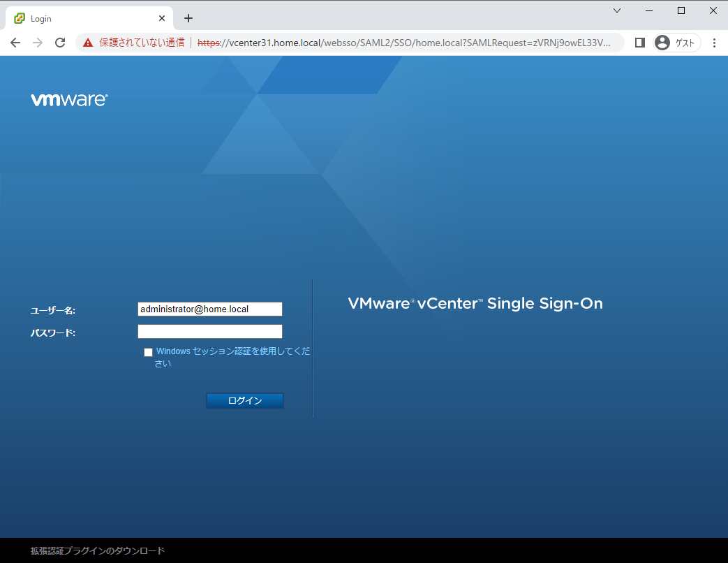
Task: Click the パスワード label
Action: (x=53, y=332)
